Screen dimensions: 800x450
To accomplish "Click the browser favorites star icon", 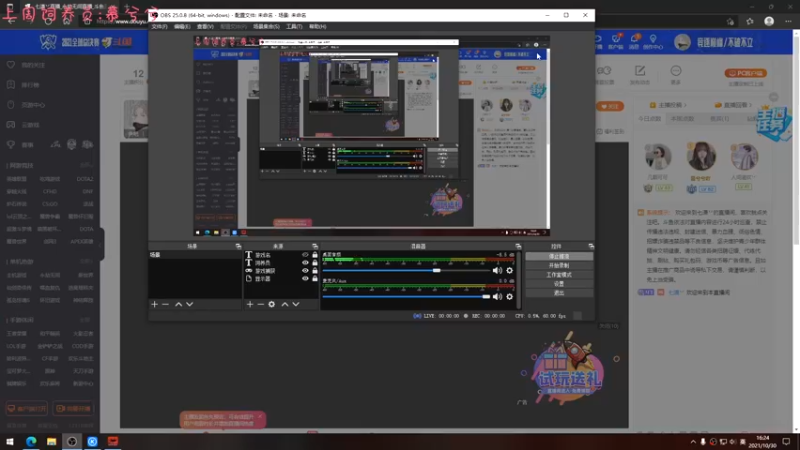I will point(749,21).
